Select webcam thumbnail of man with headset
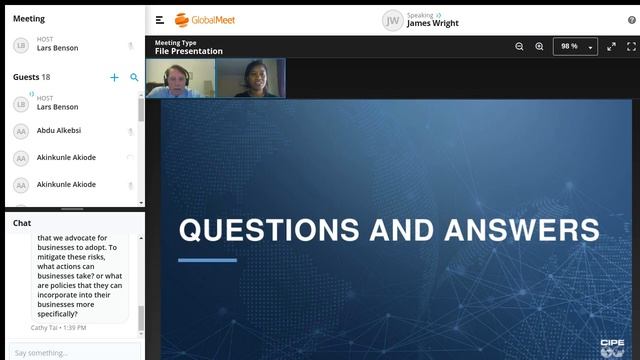 [x=180, y=78]
